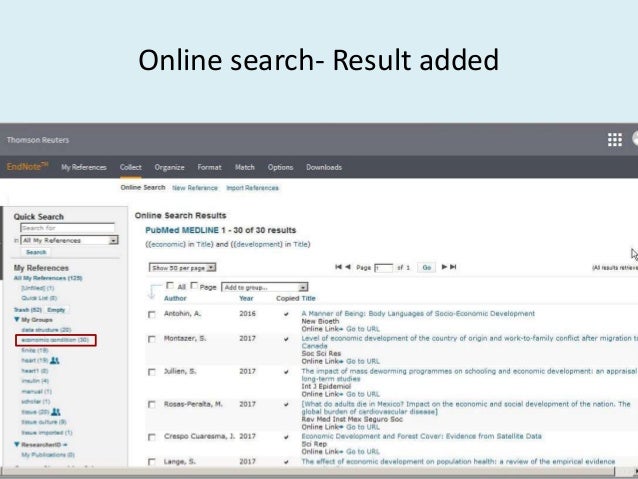The height and width of the screenshot is (479, 638).
Task: Open the heart1 (0) group
Action: pos(35,371)
